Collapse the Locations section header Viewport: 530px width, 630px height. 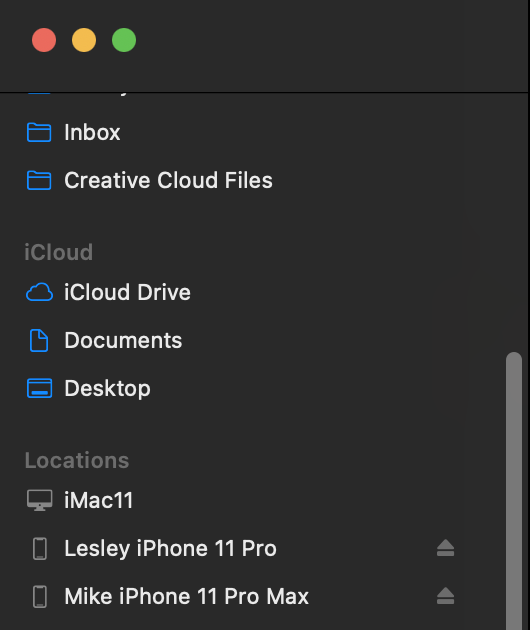[77, 460]
